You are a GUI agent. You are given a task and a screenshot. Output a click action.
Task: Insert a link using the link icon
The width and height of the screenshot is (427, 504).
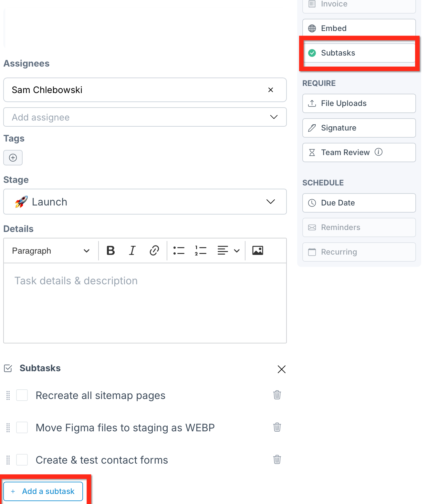click(x=154, y=250)
